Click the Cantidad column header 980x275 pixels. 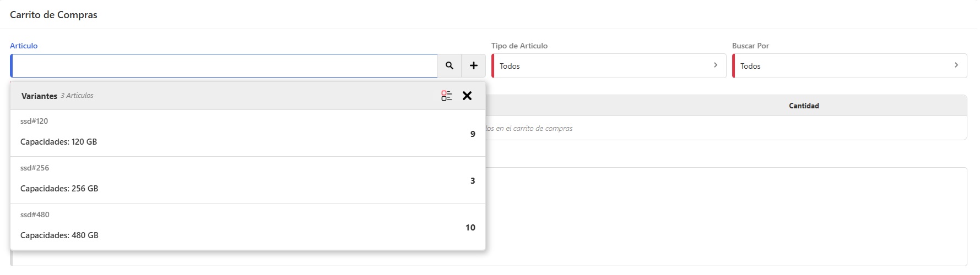(x=804, y=106)
